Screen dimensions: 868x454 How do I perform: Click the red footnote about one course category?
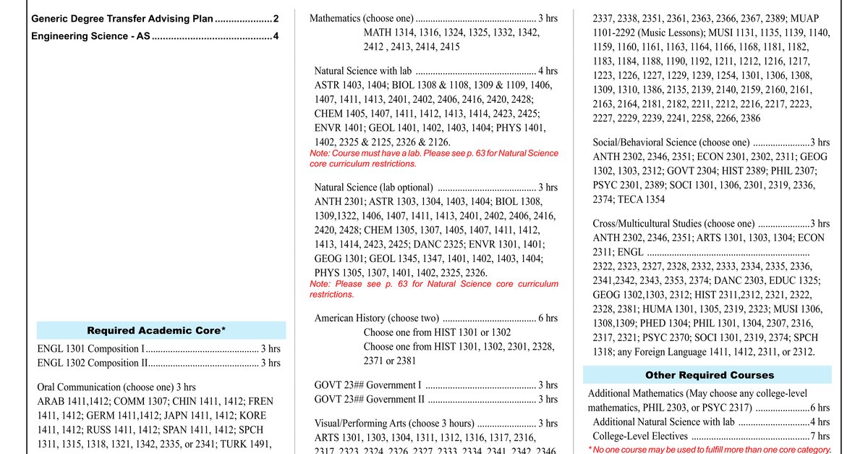[x=710, y=449]
